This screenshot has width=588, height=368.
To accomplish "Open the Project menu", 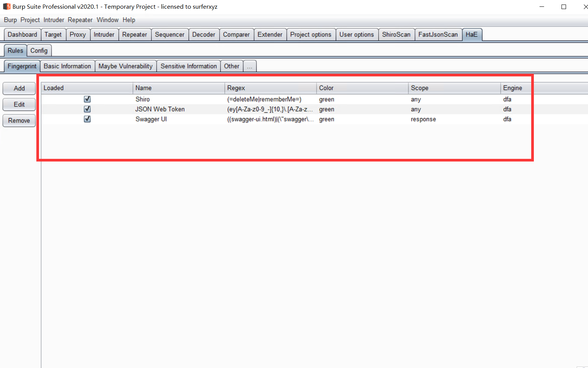I will (30, 20).
